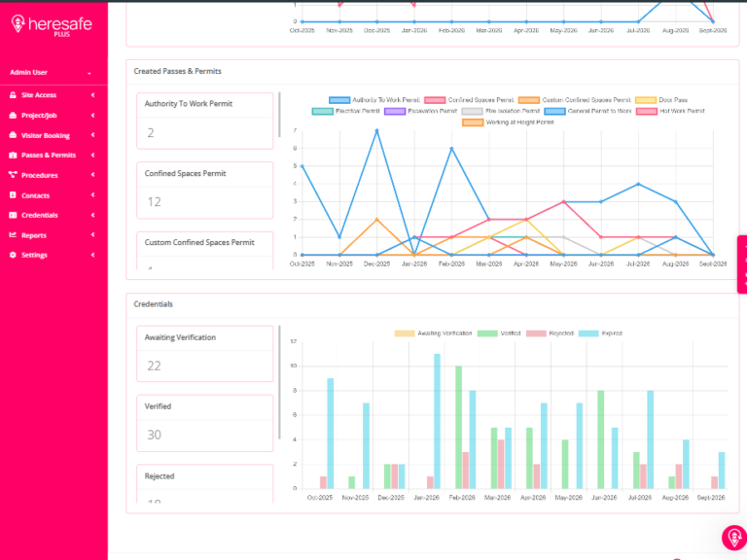Expand the Credentials chevron

coord(93,215)
